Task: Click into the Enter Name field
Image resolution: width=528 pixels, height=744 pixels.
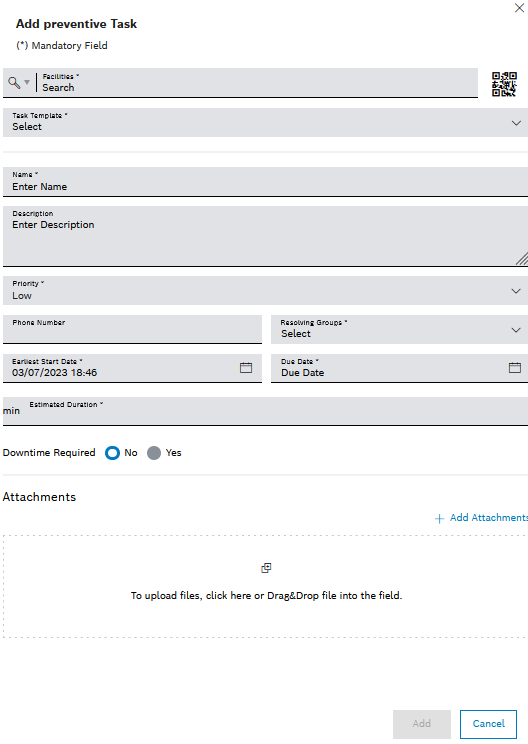Action: [265, 181]
